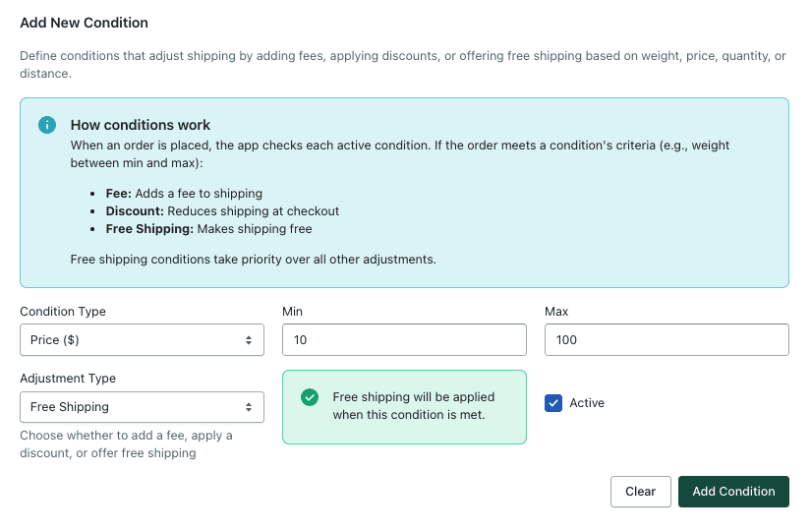Click the Max field label
The width and height of the screenshot is (812, 530).
556,312
